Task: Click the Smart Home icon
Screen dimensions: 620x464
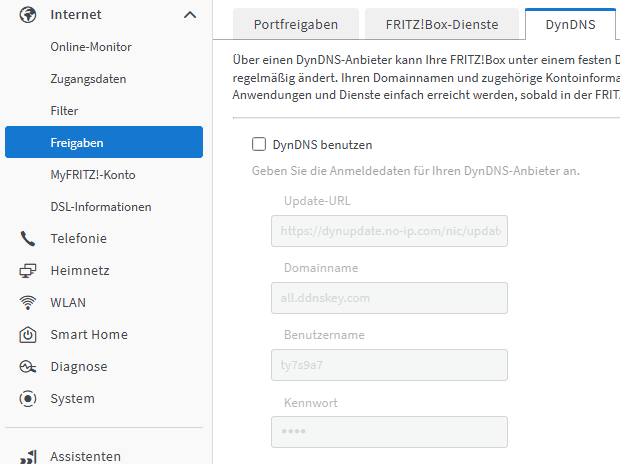Action: tap(29, 335)
